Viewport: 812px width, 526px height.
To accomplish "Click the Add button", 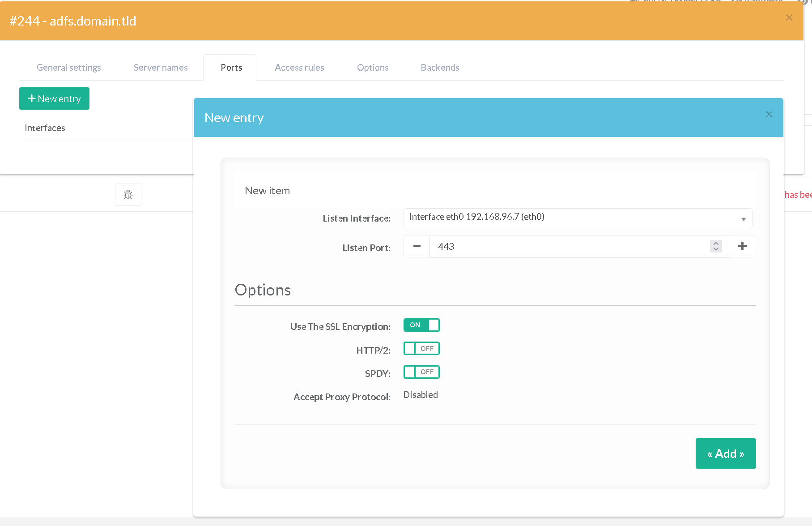I will (x=725, y=453).
